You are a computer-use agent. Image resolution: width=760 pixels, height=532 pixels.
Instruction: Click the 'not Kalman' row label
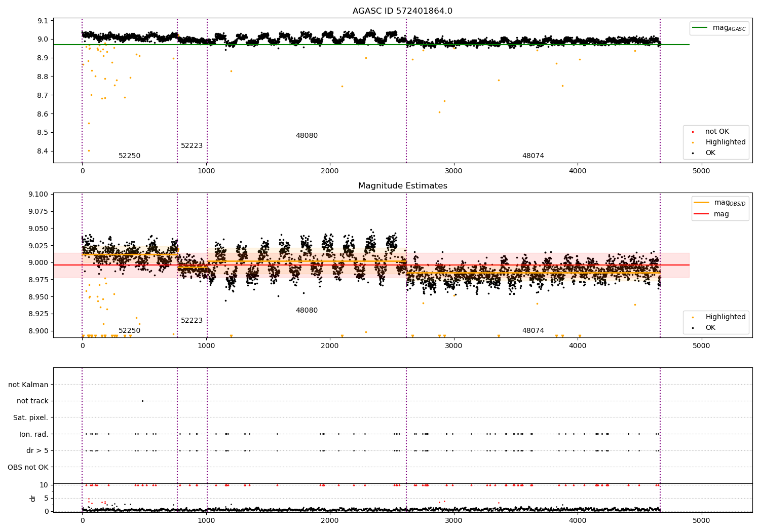point(28,385)
